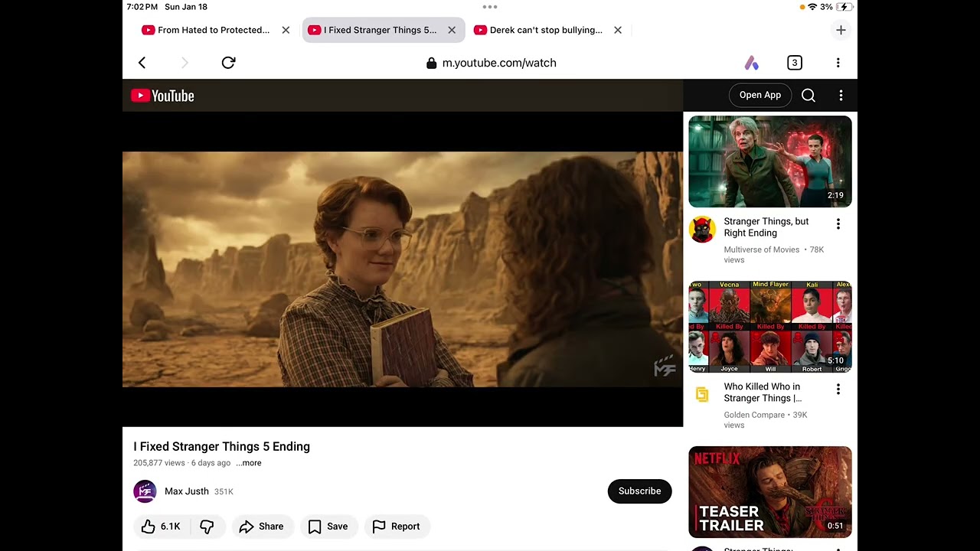Like the video with thumbs up 6.1K
The image size is (980, 551).
[x=161, y=527]
